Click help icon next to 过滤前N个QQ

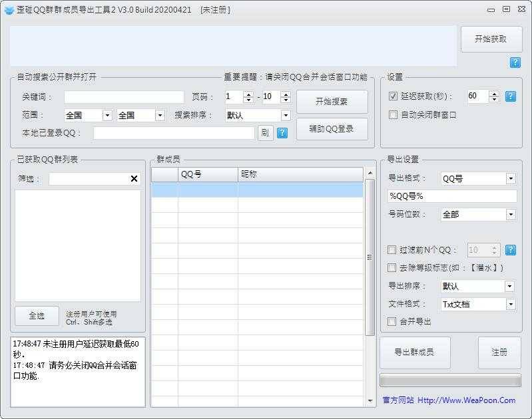[x=511, y=250]
